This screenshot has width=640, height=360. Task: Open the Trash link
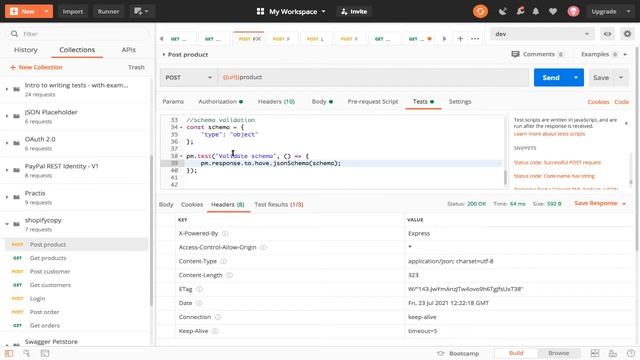point(136,67)
